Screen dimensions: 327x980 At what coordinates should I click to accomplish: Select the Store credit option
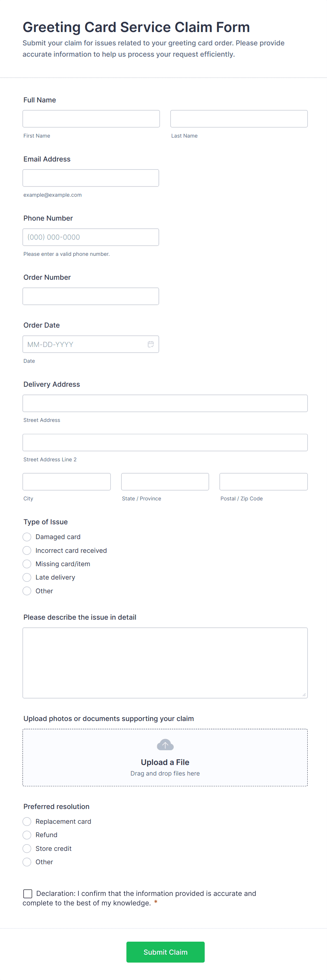pos(27,848)
